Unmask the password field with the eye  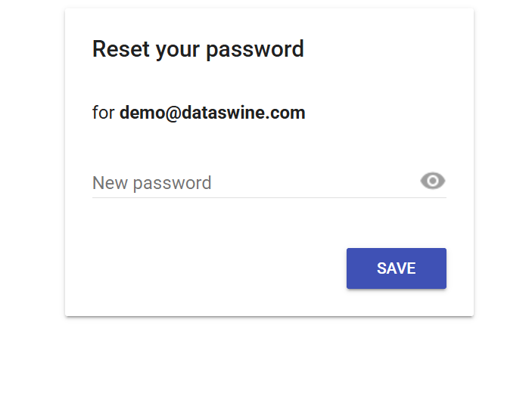[x=433, y=181]
